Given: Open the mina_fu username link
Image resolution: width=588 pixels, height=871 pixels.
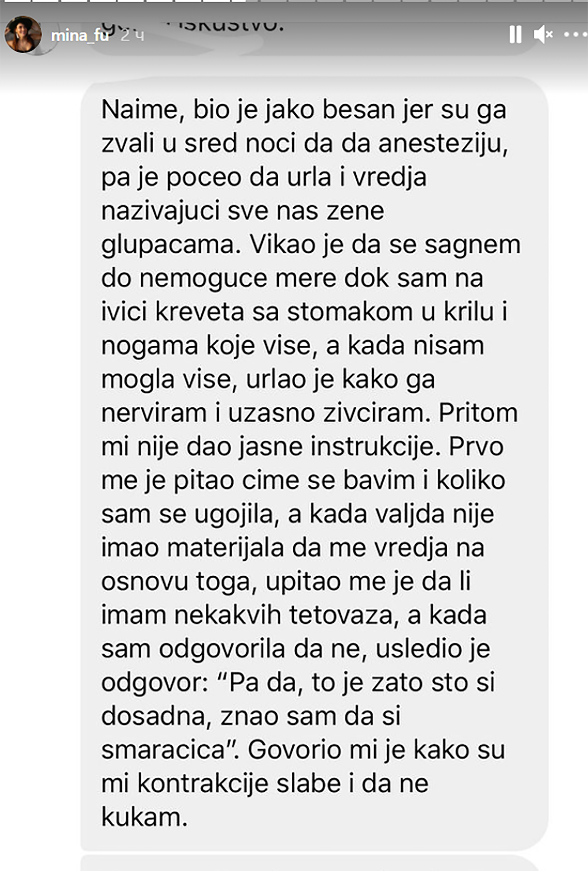Looking at the screenshot, I should [80, 36].
